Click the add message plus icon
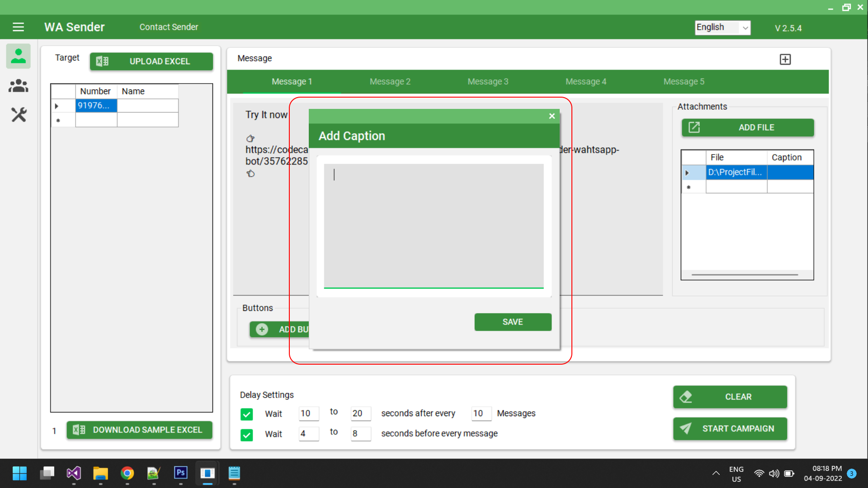 coord(785,59)
